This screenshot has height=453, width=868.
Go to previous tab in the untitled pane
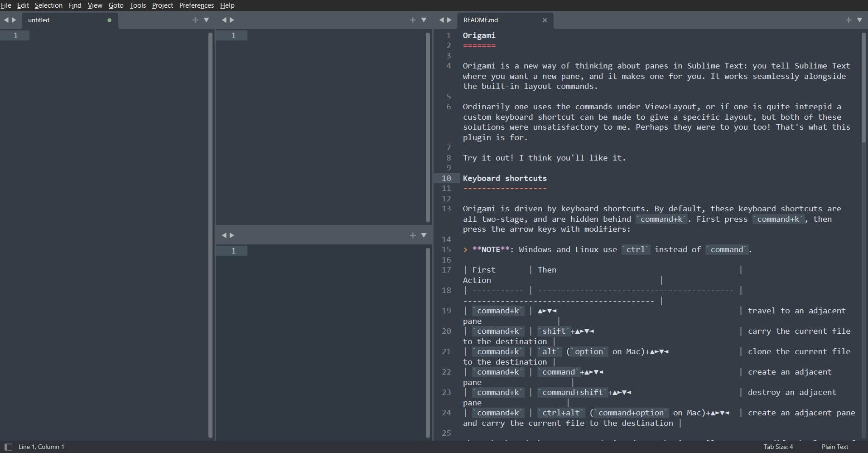point(6,20)
